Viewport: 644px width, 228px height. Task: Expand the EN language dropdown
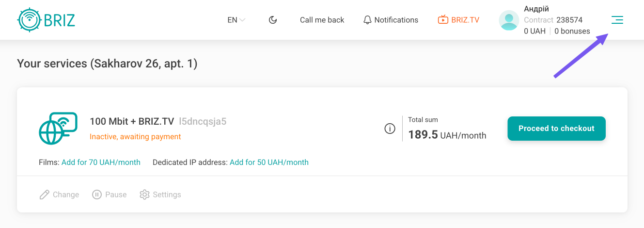236,20
